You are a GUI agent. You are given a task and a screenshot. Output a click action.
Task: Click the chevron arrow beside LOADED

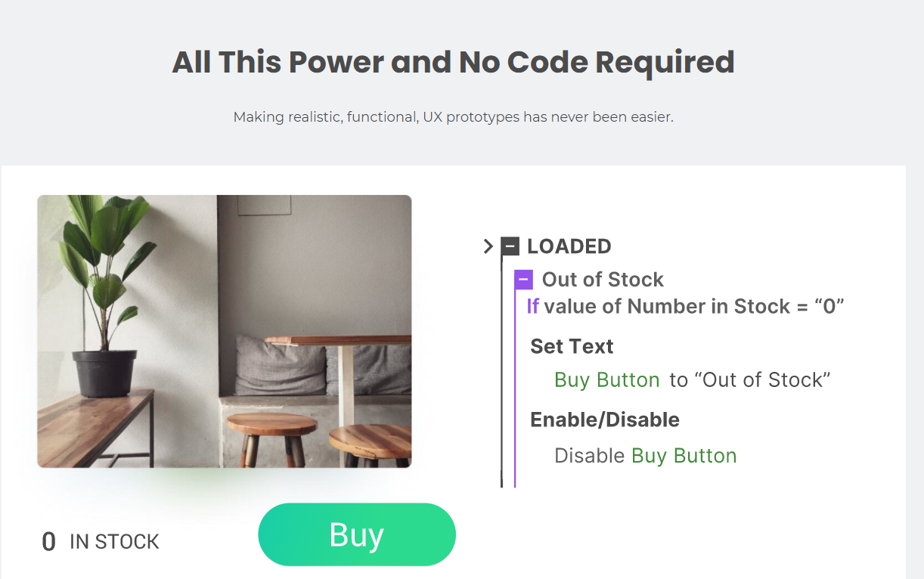(x=488, y=246)
